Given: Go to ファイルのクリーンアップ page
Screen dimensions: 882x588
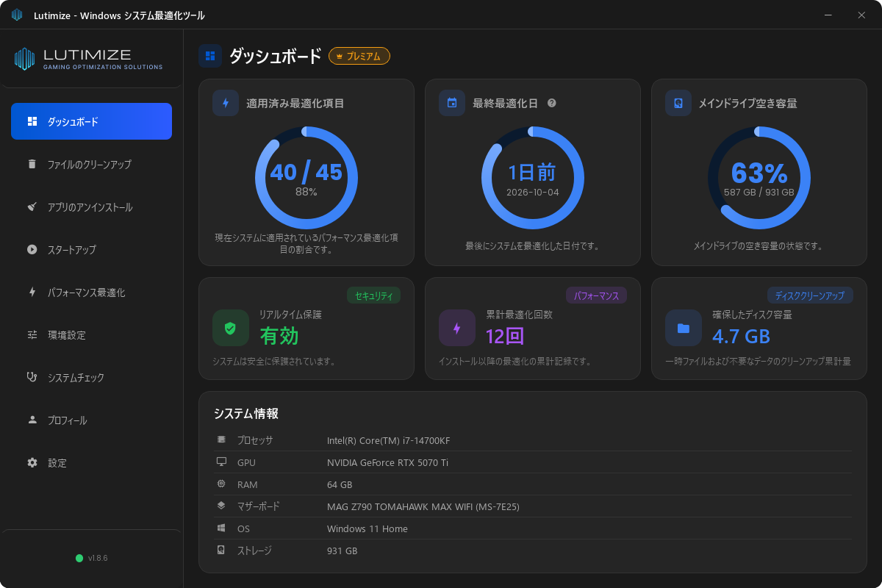Looking at the screenshot, I should pos(91,164).
